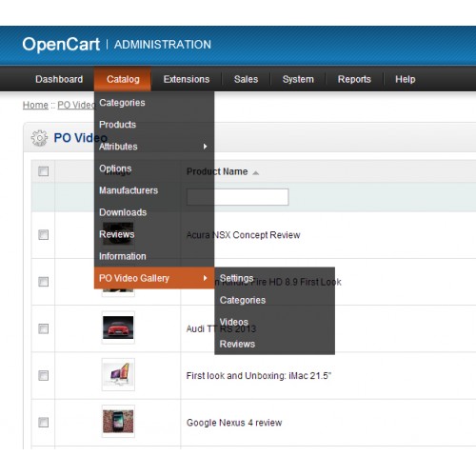Check the Kindle Fire HD 8.9 row checkbox

(43, 282)
